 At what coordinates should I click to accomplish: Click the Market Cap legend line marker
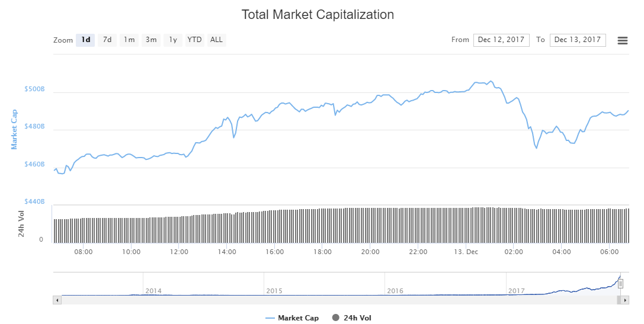click(270, 318)
